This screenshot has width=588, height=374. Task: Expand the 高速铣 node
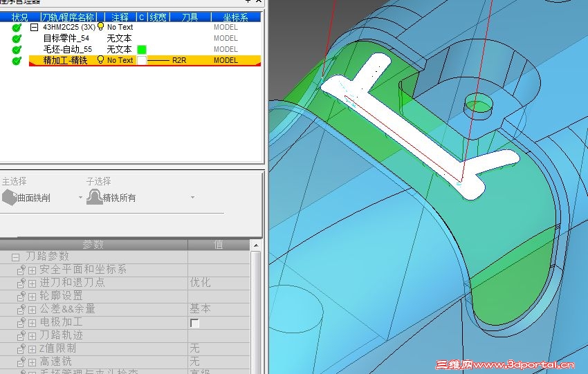pyautogui.click(x=33, y=362)
